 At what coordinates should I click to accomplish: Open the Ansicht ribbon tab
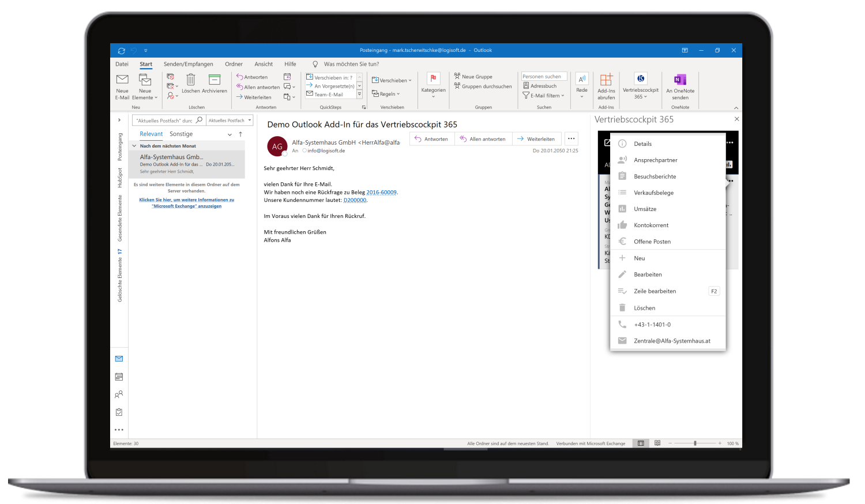coord(264,64)
